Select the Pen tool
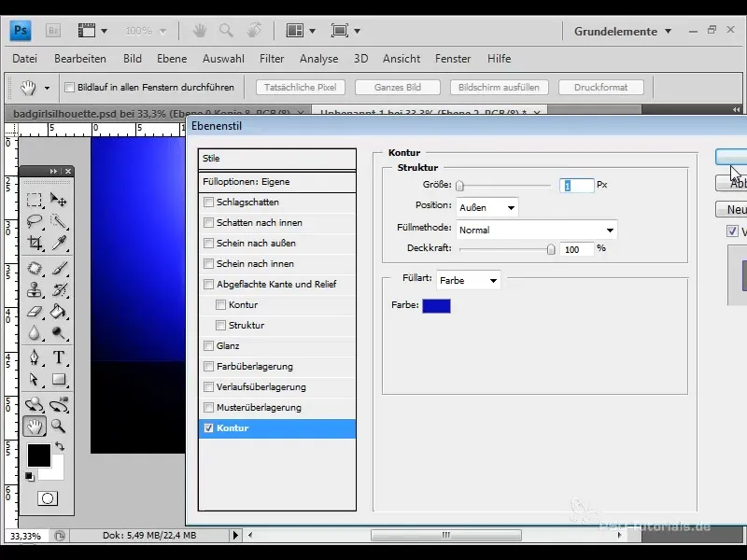Image resolution: width=747 pixels, height=560 pixels. tap(35, 357)
